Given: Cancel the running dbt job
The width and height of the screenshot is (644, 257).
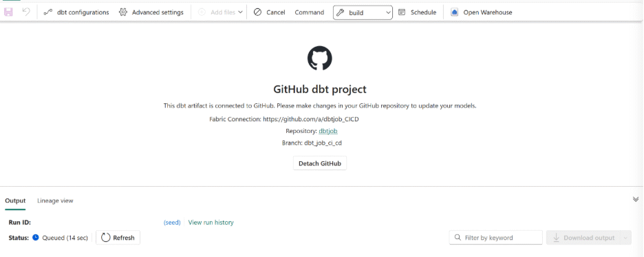Looking at the screenshot, I should [x=270, y=12].
